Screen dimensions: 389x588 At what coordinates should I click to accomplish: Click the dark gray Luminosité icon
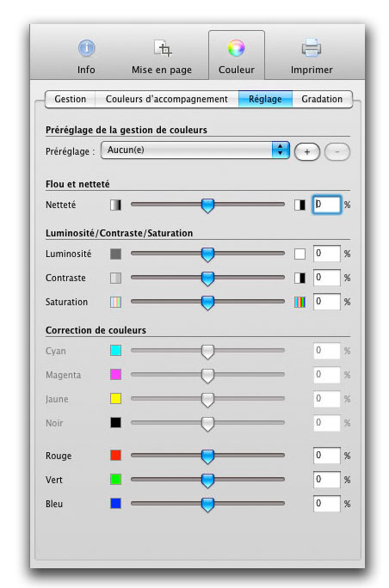[x=115, y=254]
